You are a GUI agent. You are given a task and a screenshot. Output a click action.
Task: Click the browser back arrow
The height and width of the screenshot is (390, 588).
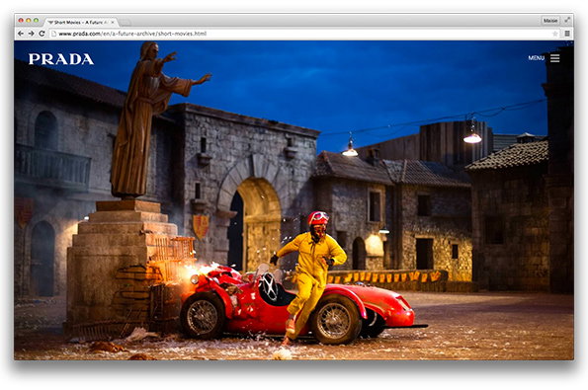[x=21, y=34]
